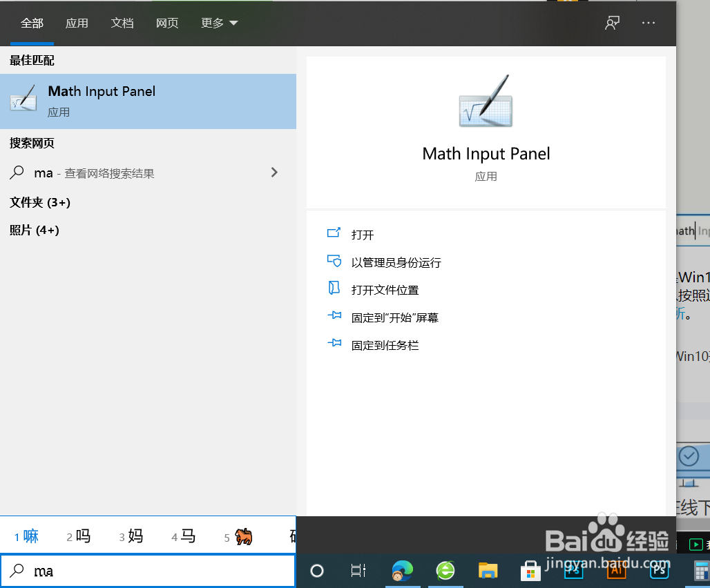The image size is (710, 588).
Task: Select 固定到"开始"屏幕
Action: tap(395, 318)
